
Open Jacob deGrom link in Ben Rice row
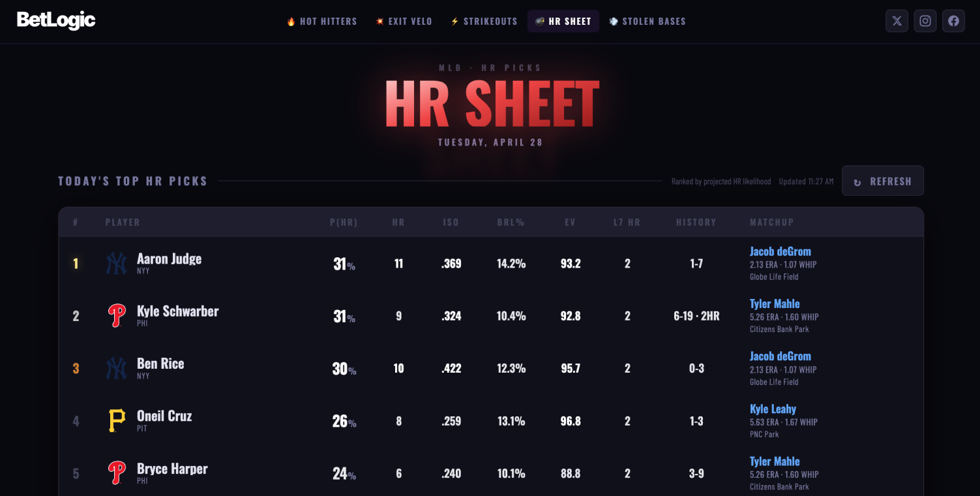[780, 356]
